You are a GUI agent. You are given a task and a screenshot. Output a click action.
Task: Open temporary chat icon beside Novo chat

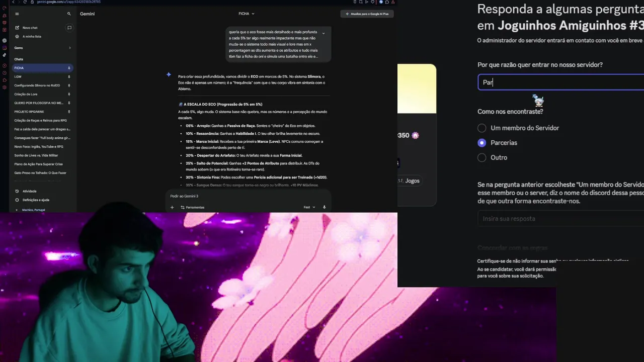coord(69,28)
